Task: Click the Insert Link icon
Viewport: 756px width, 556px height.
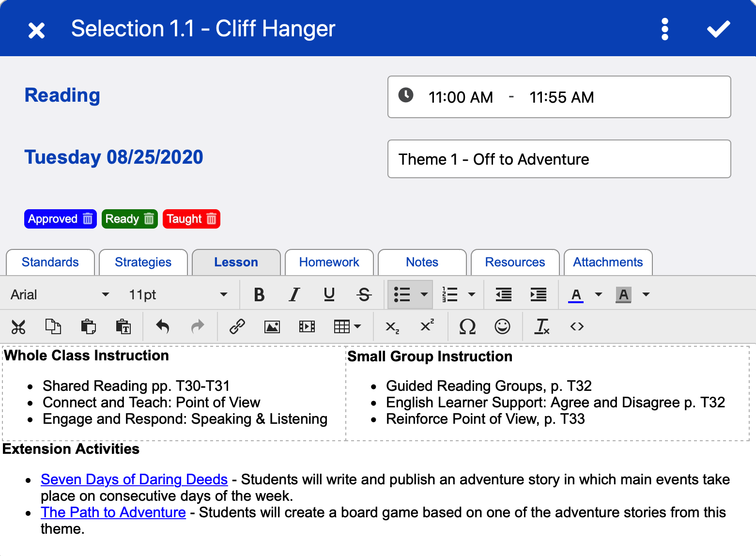Action: (x=238, y=326)
